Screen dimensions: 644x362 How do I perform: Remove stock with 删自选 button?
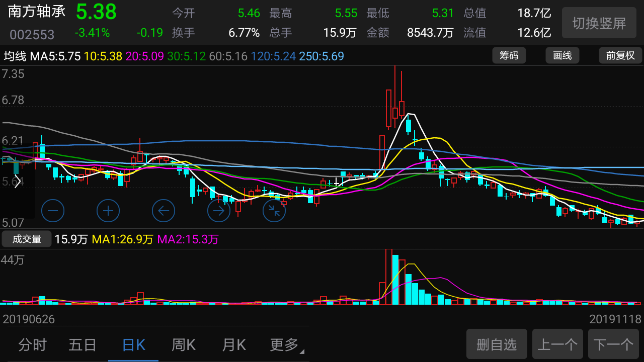pyautogui.click(x=497, y=344)
